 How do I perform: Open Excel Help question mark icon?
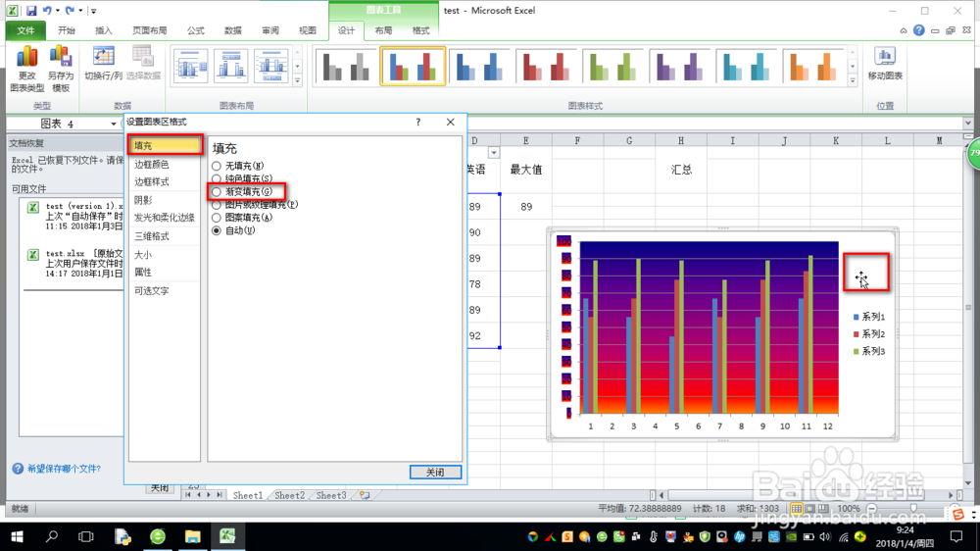pos(919,30)
